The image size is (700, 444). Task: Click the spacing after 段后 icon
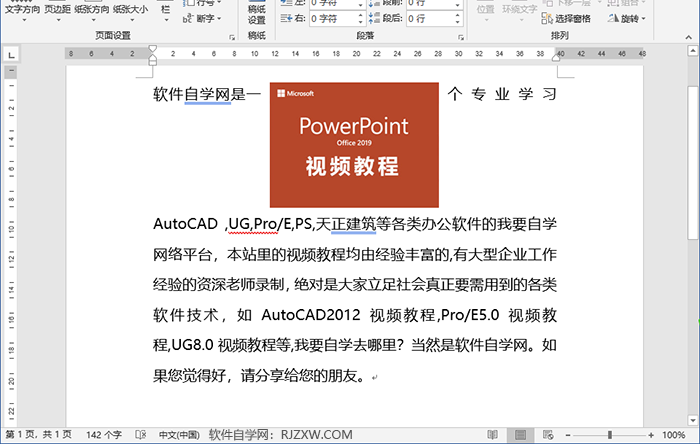pyautogui.click(x=374, y=19)
